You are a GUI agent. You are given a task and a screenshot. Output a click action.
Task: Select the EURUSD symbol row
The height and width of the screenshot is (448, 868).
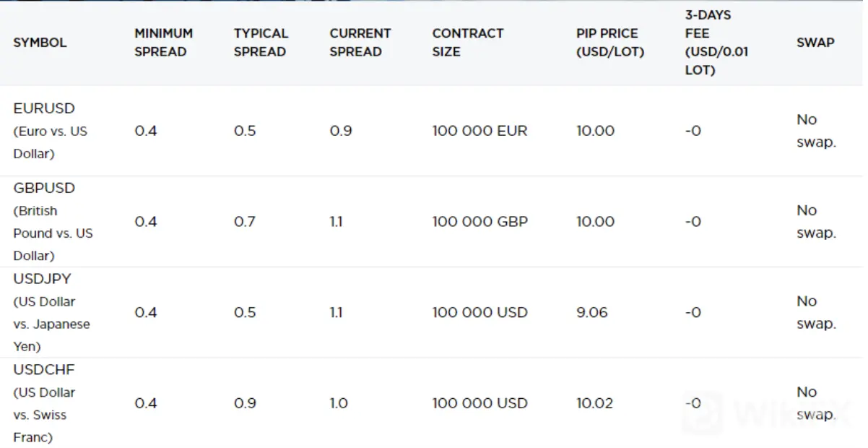click(x=432, y=131)
